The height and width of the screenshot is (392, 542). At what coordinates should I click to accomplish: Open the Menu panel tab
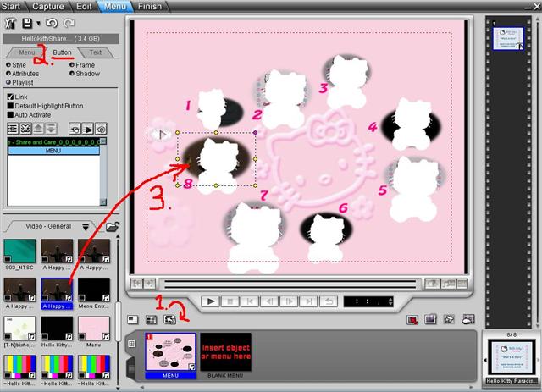26,52
